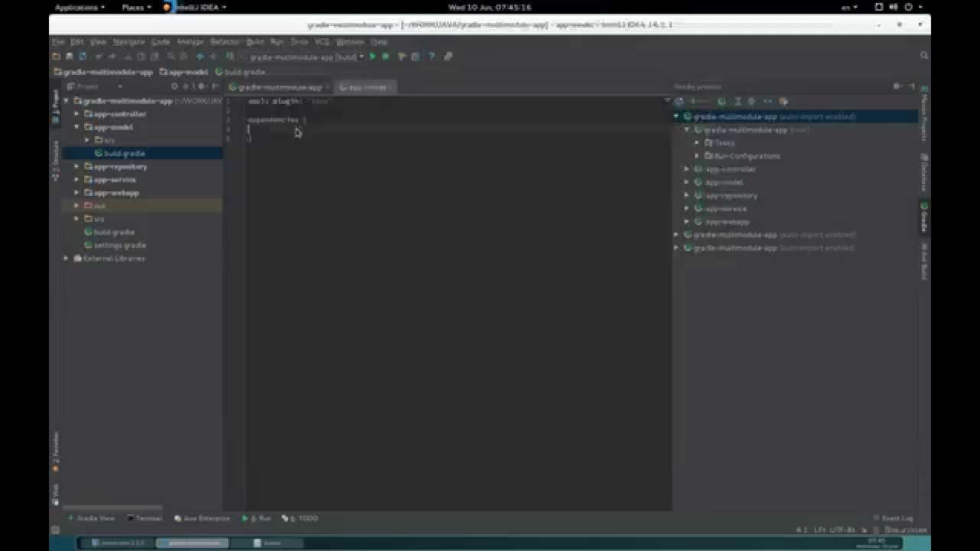Click the tool windows icon at bottom-left corner
Screen dimensions: 980x551
55,530
